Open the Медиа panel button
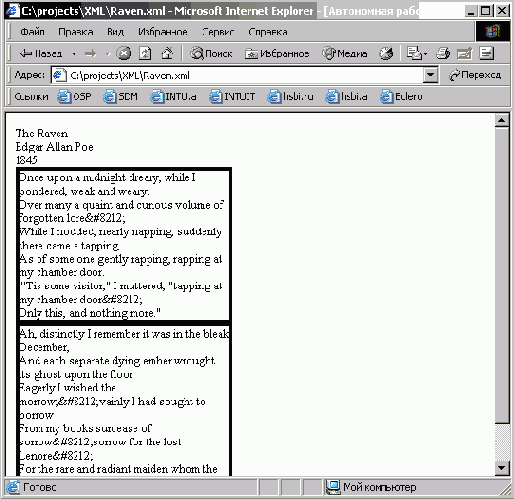The height and width of the screenshot is (499, 514). click(345, 53)
